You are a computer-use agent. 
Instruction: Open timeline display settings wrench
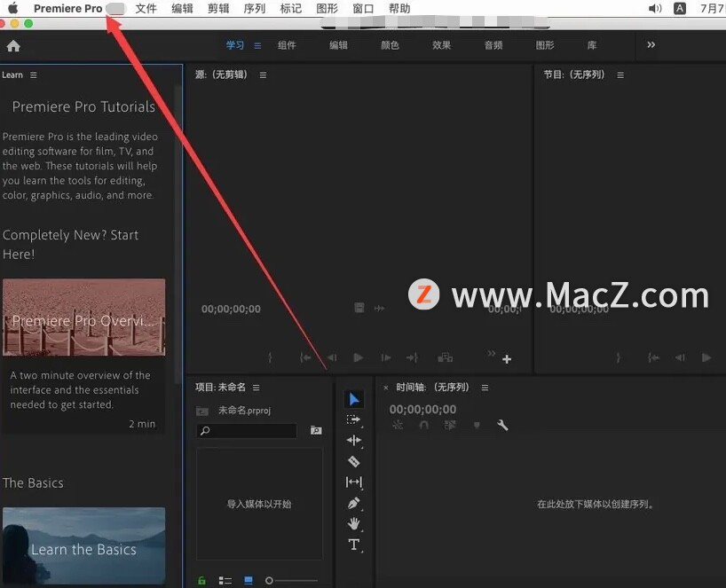point(502,425)
